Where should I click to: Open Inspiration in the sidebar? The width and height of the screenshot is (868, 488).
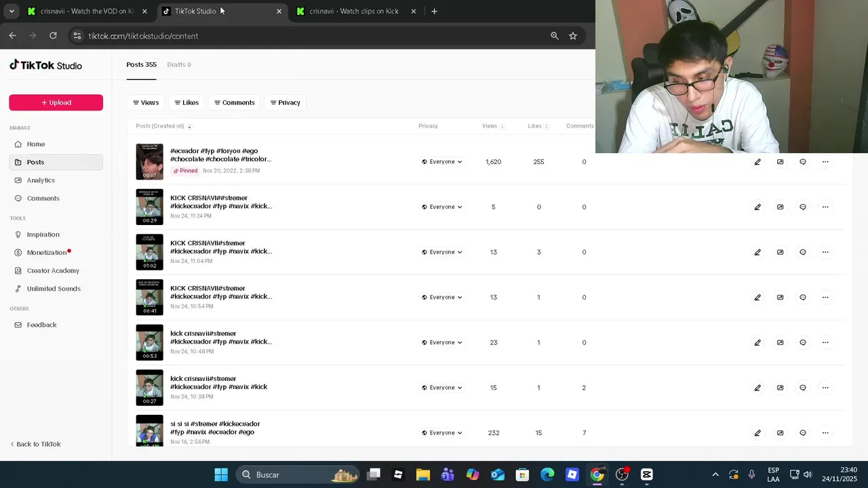56,235
